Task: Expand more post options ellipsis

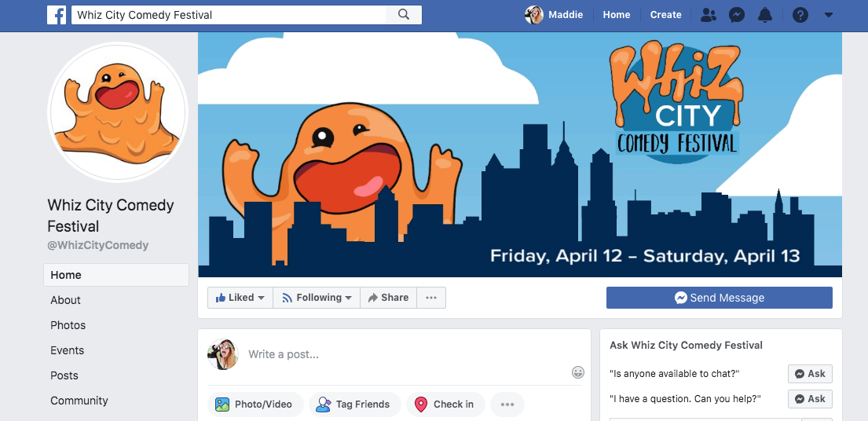Action: [x=507, y=405]
